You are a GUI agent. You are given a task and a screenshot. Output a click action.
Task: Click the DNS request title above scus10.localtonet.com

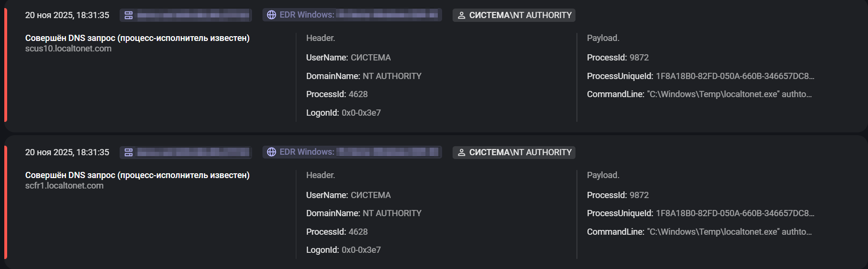(137, 38)
